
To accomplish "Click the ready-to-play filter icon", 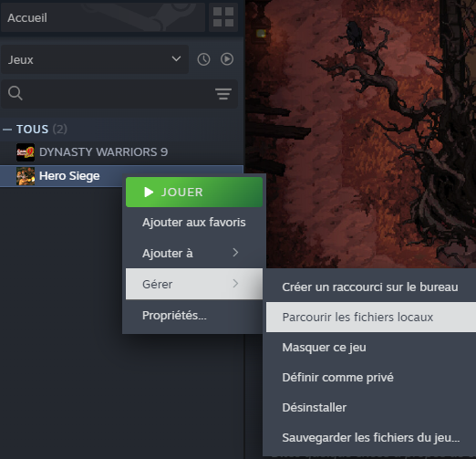I will [227, 59].
